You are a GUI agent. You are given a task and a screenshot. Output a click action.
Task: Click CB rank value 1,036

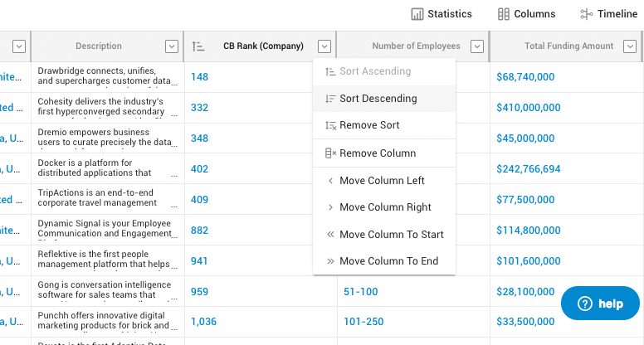pos(203,322)
